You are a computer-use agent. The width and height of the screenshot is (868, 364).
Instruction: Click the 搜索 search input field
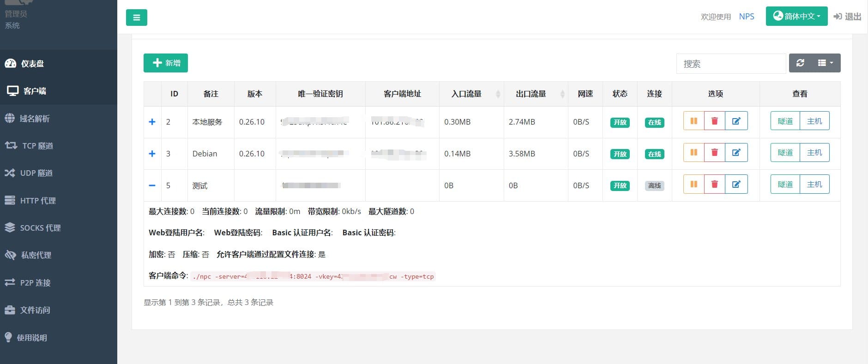click(x=730, y=64)
